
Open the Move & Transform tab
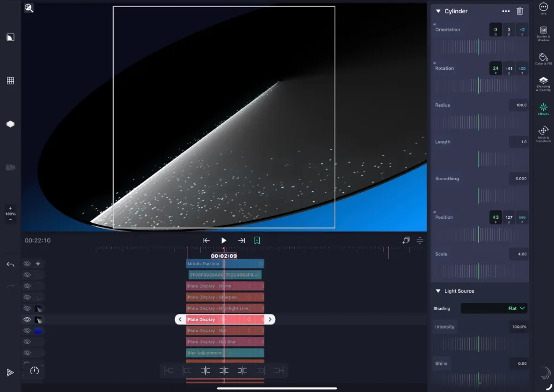(x=544, y=135)
